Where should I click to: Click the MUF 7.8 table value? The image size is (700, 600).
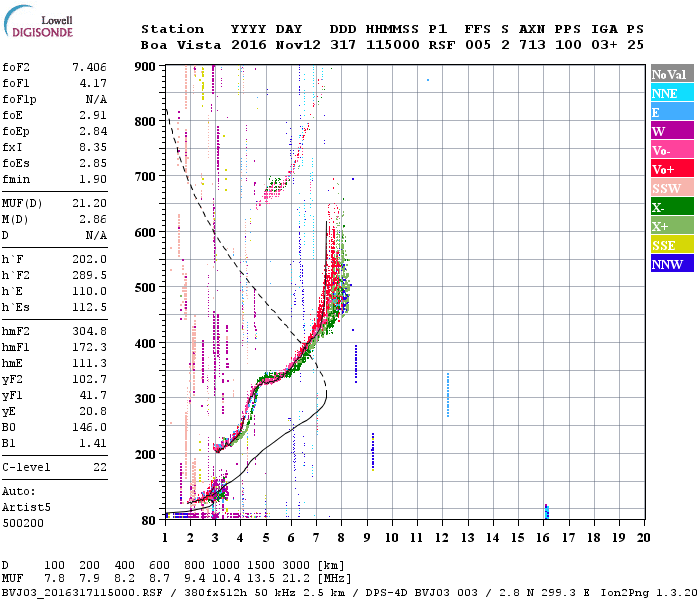tap(54, 579)
